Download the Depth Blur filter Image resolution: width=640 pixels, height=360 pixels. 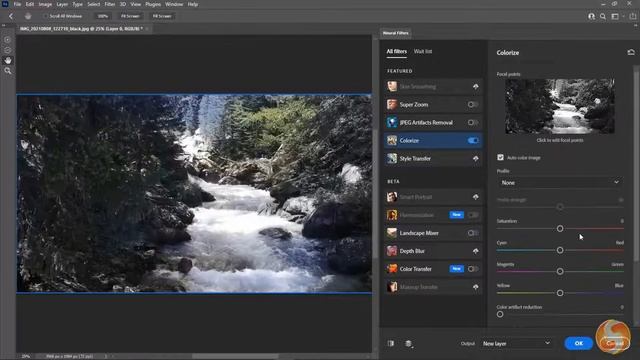476,251
